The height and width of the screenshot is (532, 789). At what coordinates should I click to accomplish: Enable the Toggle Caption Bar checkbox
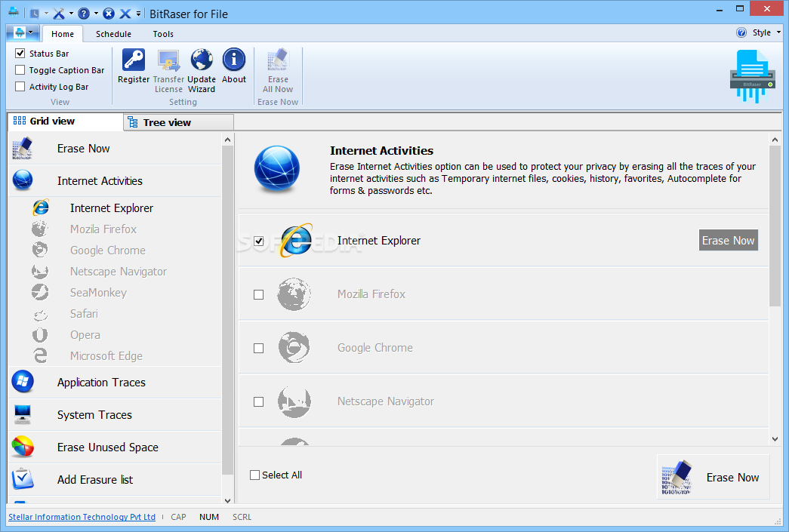[x=20, y=70]
